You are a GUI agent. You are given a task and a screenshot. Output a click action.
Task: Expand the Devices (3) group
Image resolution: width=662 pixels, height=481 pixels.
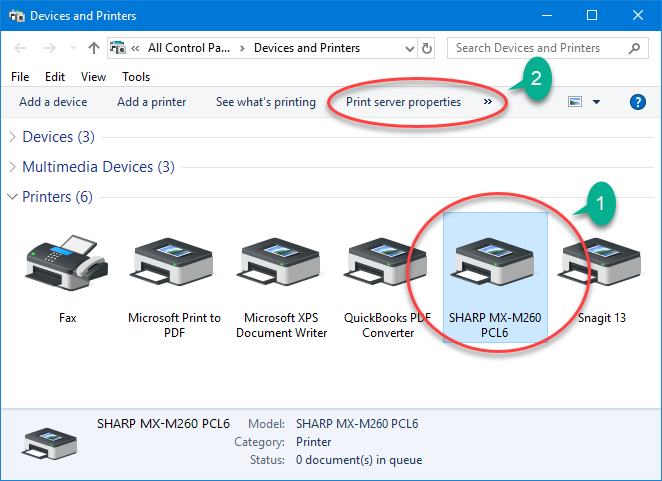13,137
